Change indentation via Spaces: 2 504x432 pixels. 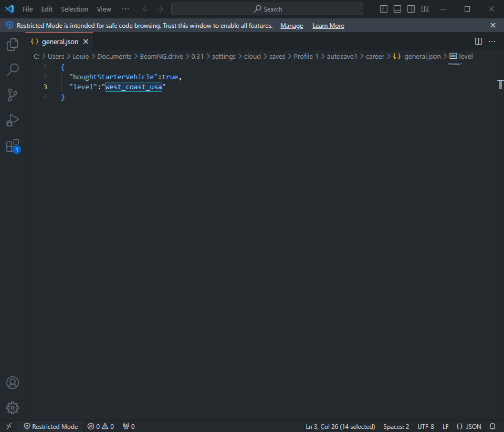[396, 426]
